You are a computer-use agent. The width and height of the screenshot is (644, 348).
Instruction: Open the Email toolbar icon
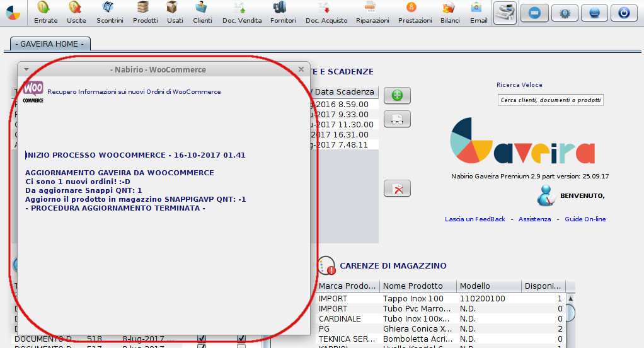[478, 13]
